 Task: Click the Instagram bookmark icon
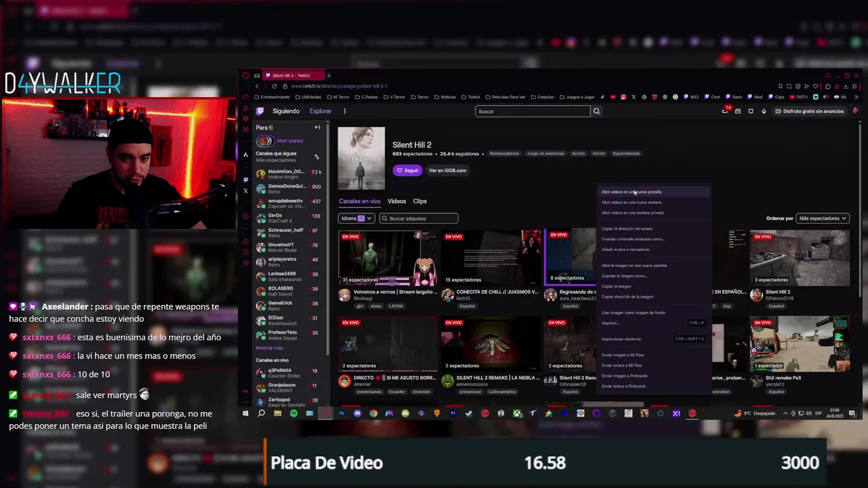[x=623, y=97]
